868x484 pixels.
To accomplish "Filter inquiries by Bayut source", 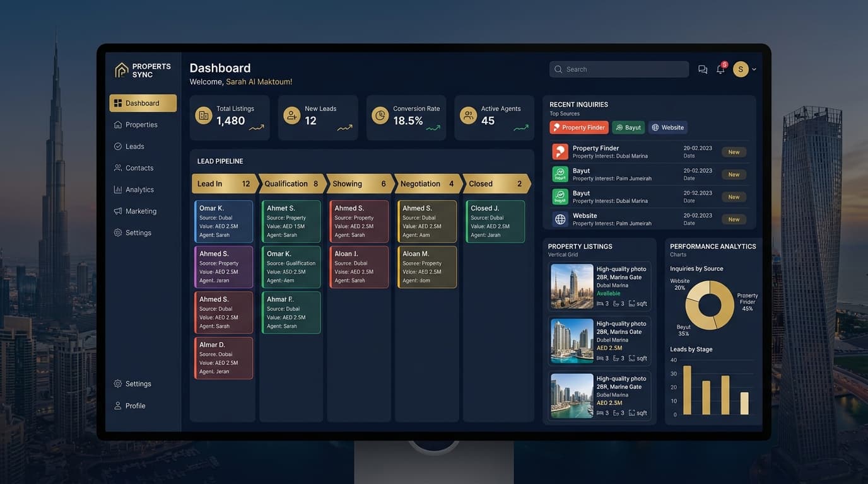I will point(628,127).
